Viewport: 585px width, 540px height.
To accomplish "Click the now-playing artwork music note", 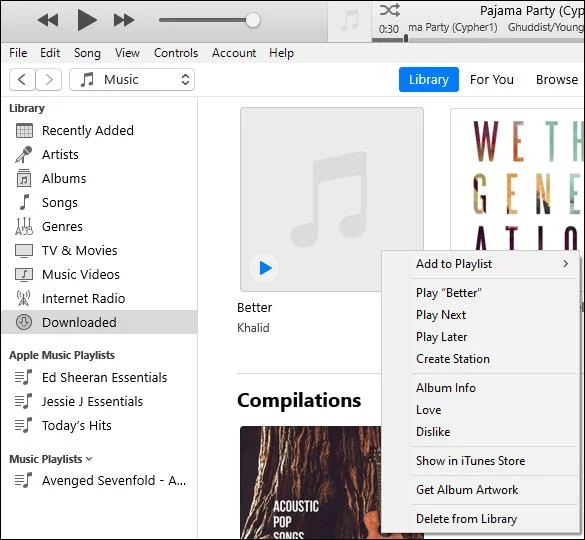I will (350, 21).
